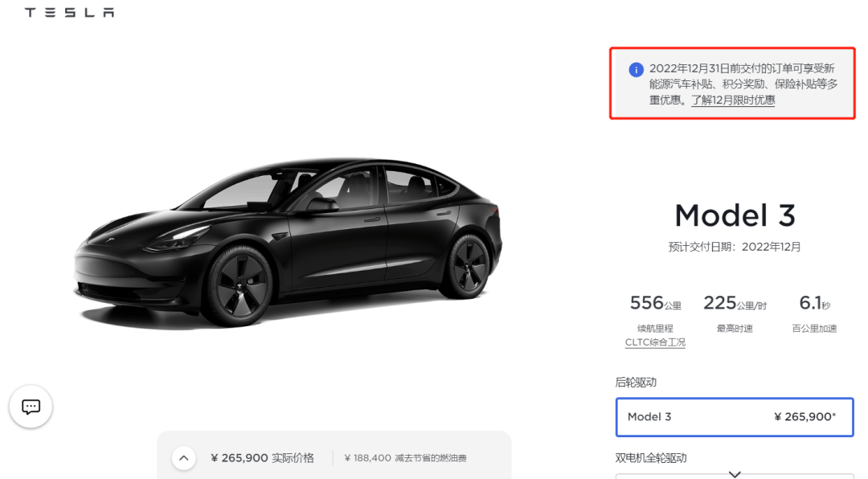This screenshot has height=479, width=868.
Task: Click the Tesla emblem on the front wheel
Action: (x=238, y=287)
